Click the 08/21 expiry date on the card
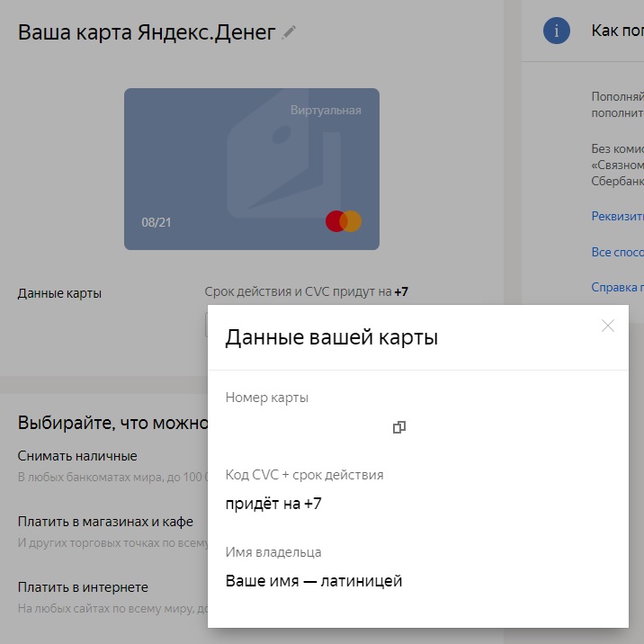The image size is (644, 644). pos(157,222)
